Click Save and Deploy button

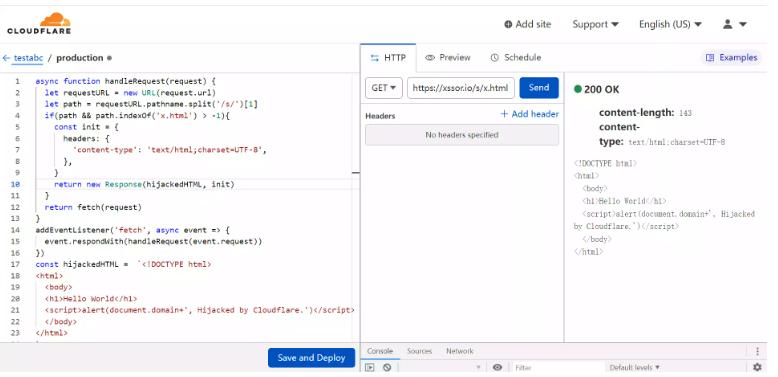(312, 358)
